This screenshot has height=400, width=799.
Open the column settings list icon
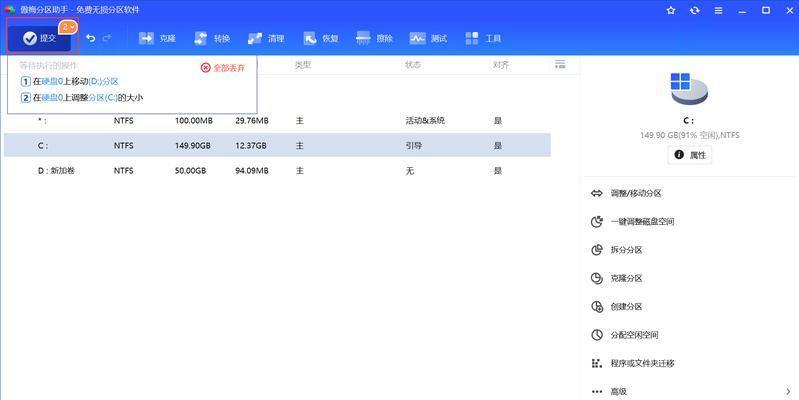click(560, 64)
